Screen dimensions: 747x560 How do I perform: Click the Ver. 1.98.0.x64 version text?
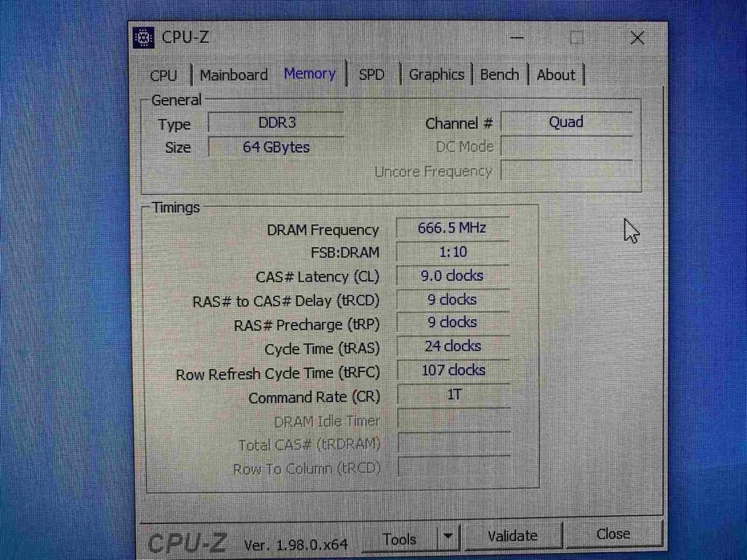295,544
